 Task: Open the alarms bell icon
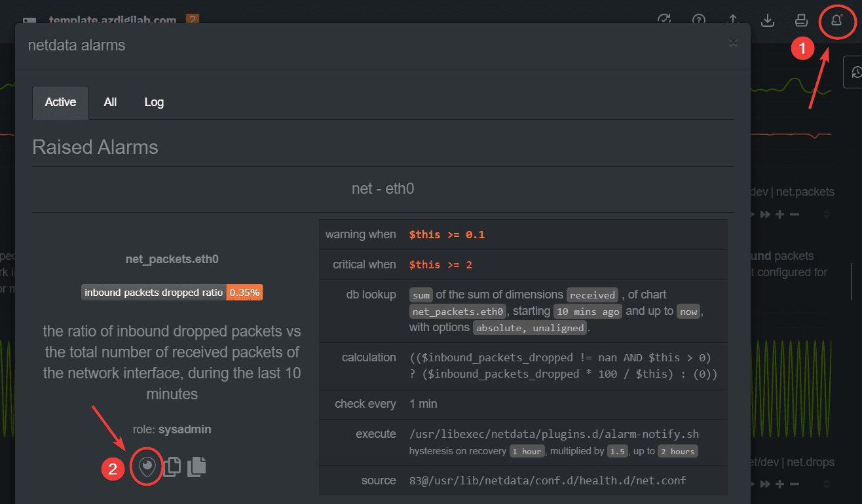836,20
